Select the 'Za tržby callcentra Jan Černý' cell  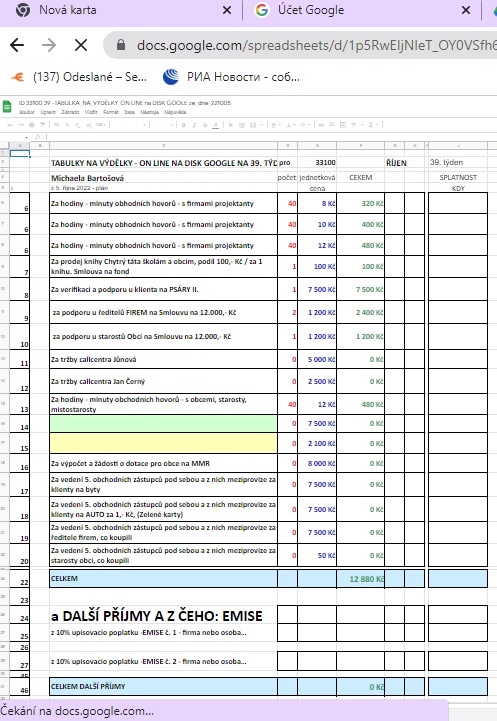(164, 381)
